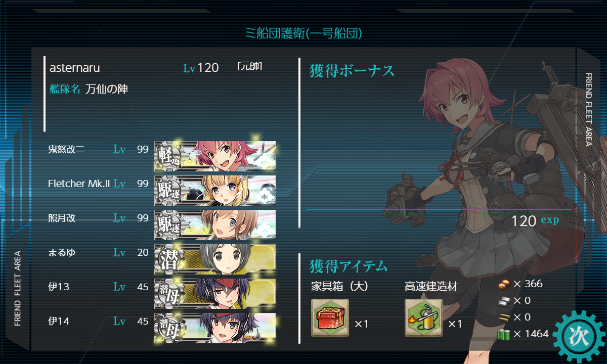This screenshot has height=364, width=607.
Task: Select Fletcher Mk.II ship banner
Action: [x=215, y=190]
